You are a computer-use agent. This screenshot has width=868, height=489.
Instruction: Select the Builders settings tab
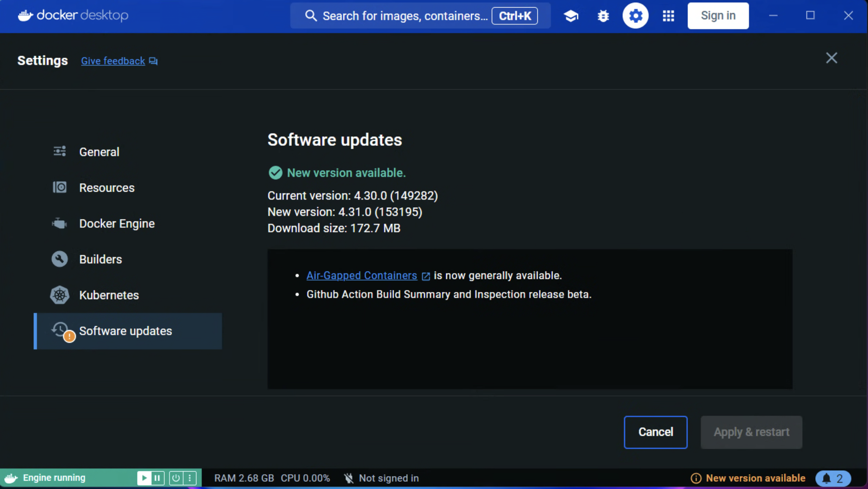128,259
